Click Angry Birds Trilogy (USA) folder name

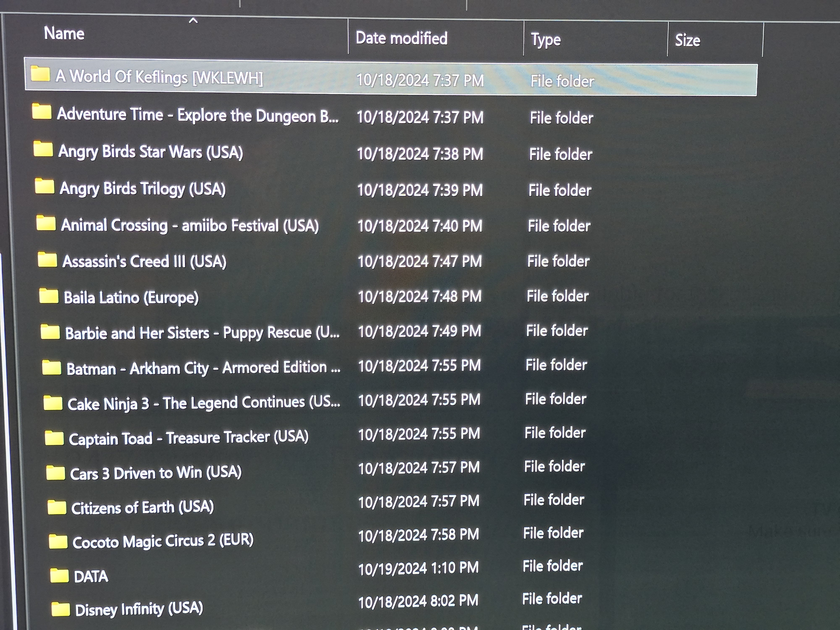142,189
